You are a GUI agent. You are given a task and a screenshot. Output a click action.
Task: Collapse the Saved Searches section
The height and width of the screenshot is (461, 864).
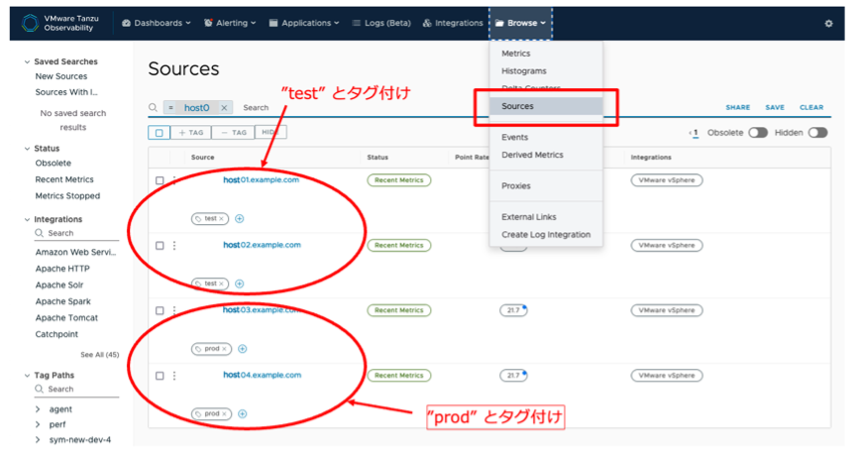point(27,62)
